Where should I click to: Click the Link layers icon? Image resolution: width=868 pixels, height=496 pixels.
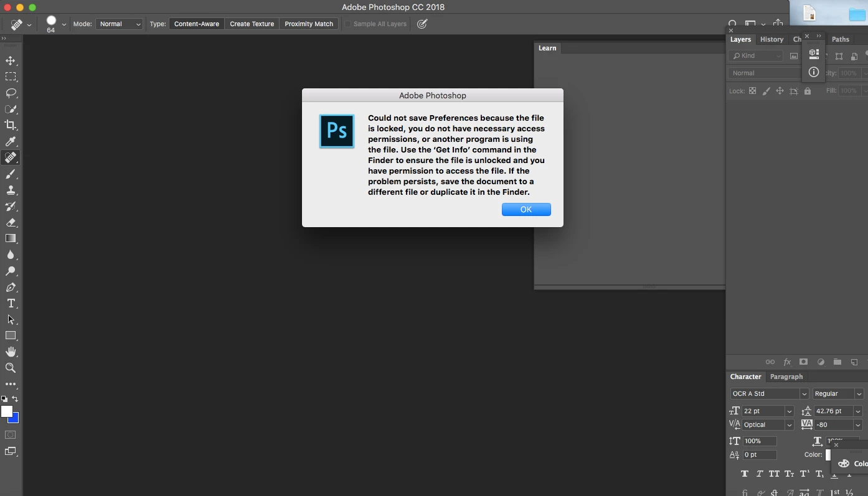click(x=770, y=362)
